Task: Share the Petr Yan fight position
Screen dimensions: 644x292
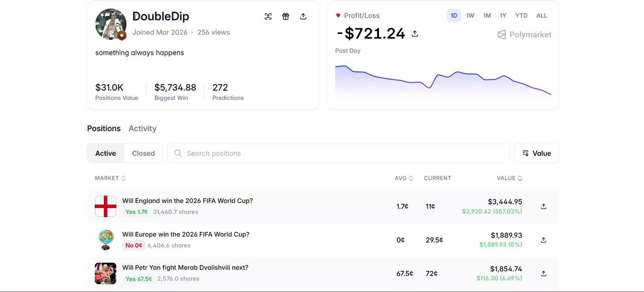Action: tap(544, 273)
